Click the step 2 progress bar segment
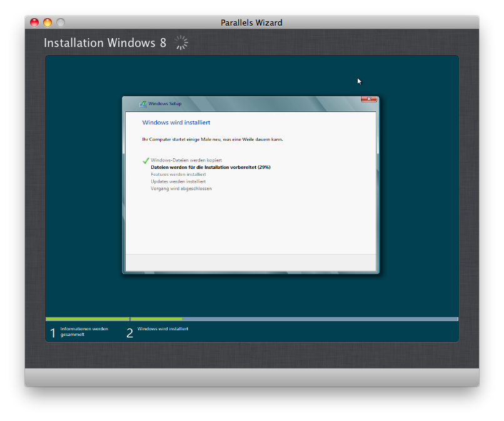Screen dimensions: 504x421 point(294,319)
